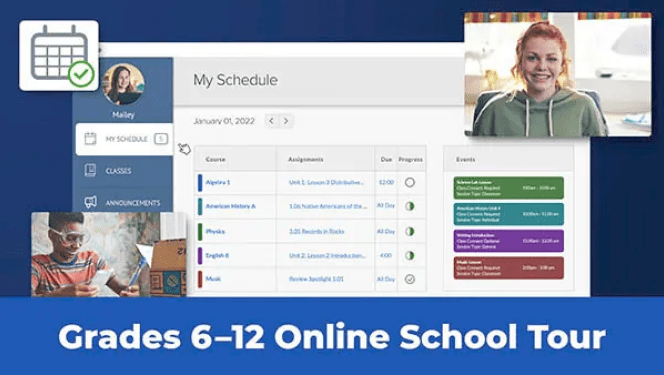Toggle the empty progress circle for Algebra 1
The image size is (664, 375).
click(x=409, y=182)
